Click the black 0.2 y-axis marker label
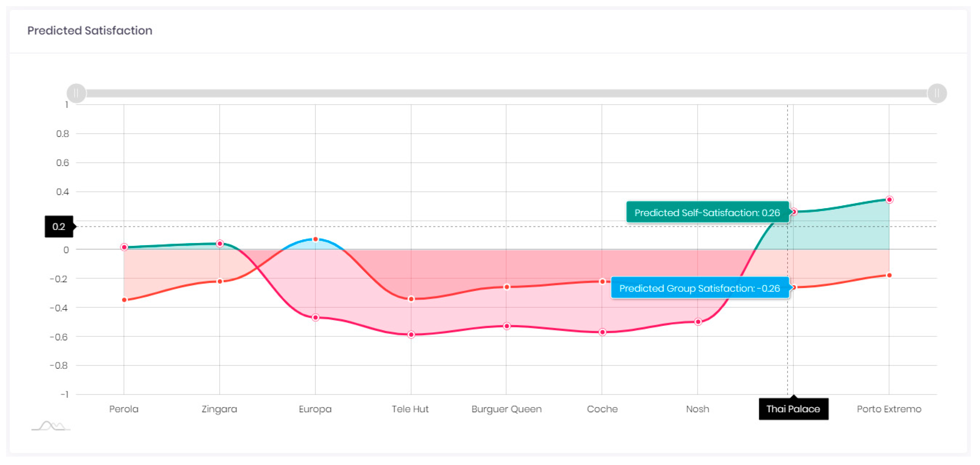The width and height of the screenshot is (980, 465). click(x=59, y=227)
